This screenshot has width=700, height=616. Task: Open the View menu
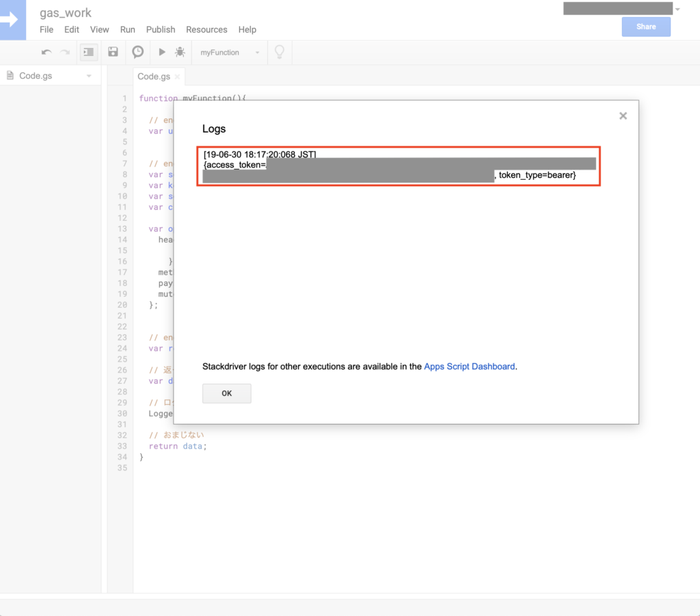tap(99, 29)
